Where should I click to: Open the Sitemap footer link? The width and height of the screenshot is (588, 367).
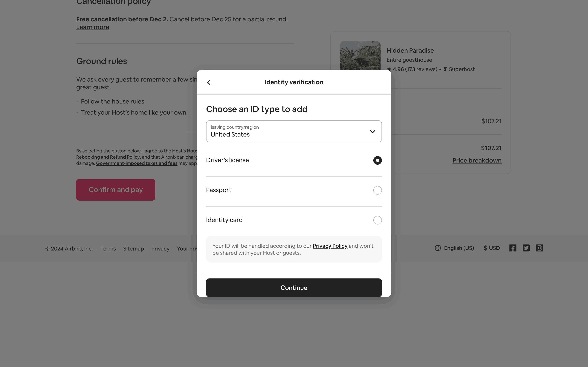[133, 249]
